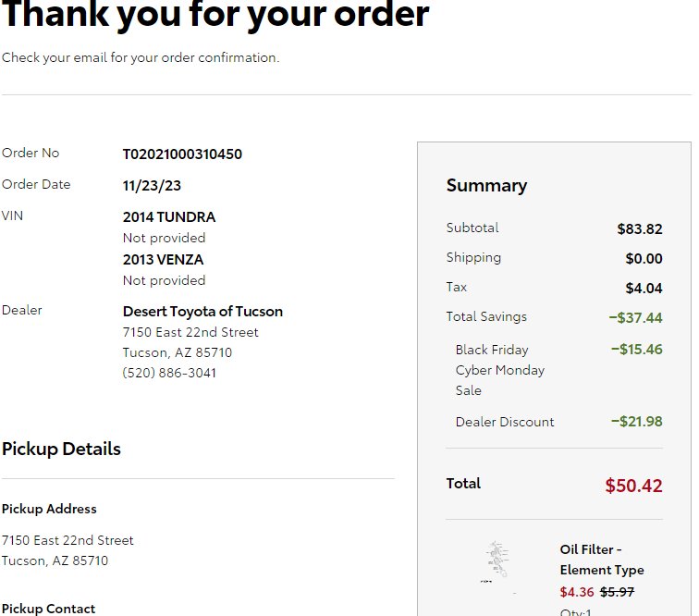Click the Total amount $50.42
Viewport: 699px width, 616px height.
point(633,486)
